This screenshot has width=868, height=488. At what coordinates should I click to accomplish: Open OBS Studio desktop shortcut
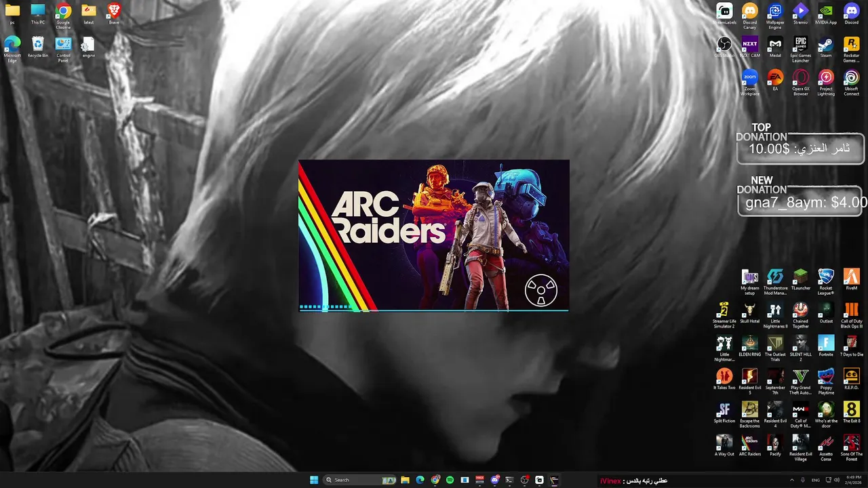pos(724,47)
